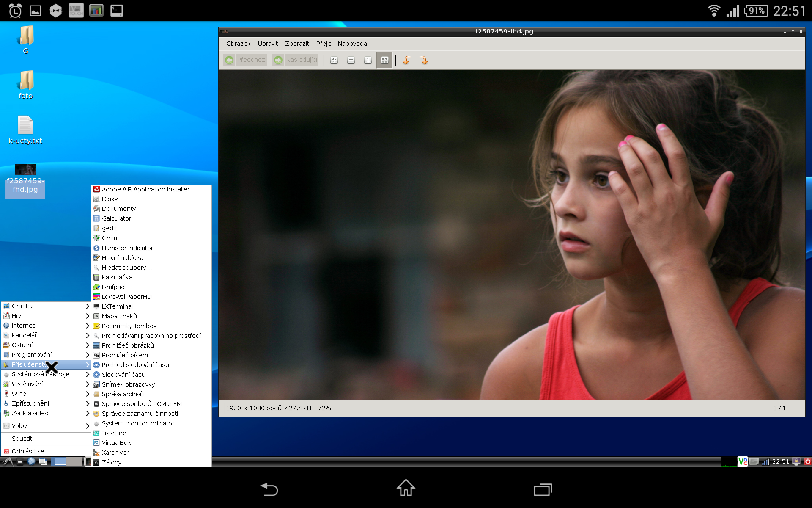This screenshot has height=508, width=812.
Task: Select the k-ucty.txt desktop file
Action: [x=25, y=130]
